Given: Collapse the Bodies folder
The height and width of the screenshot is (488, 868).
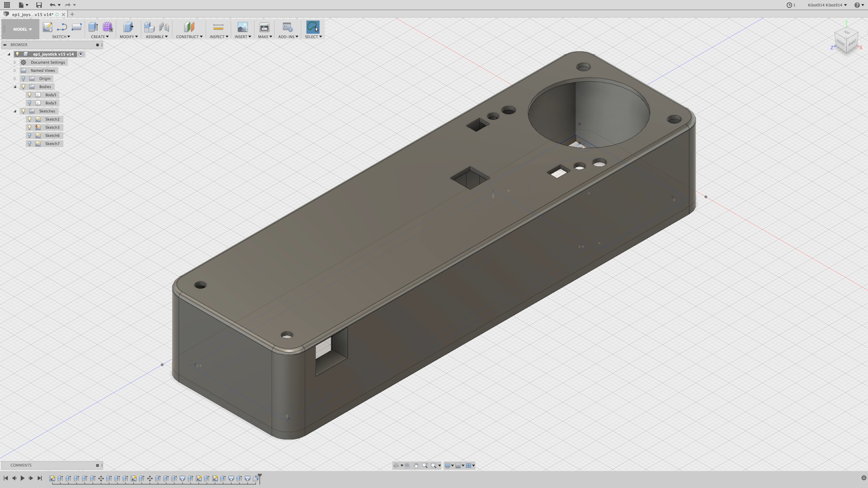Looking at the screenshot, I should click(x=15, y=87).
